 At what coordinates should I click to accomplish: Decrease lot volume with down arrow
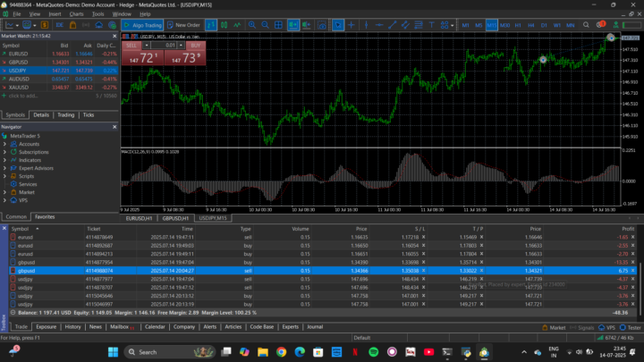point(147,46)
